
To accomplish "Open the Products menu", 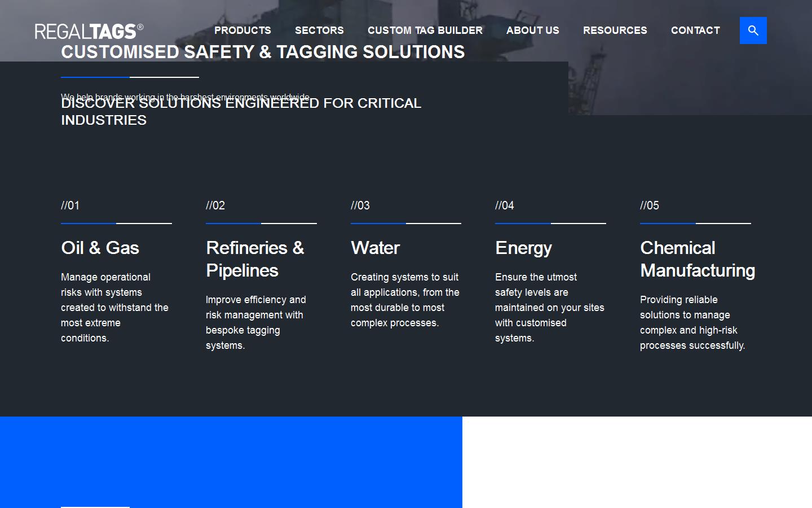I will pos(242,30).
